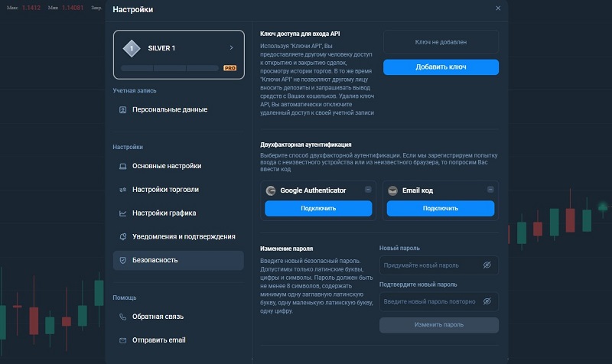Click the shield icon beside Безопасность

tap(122, 260)
